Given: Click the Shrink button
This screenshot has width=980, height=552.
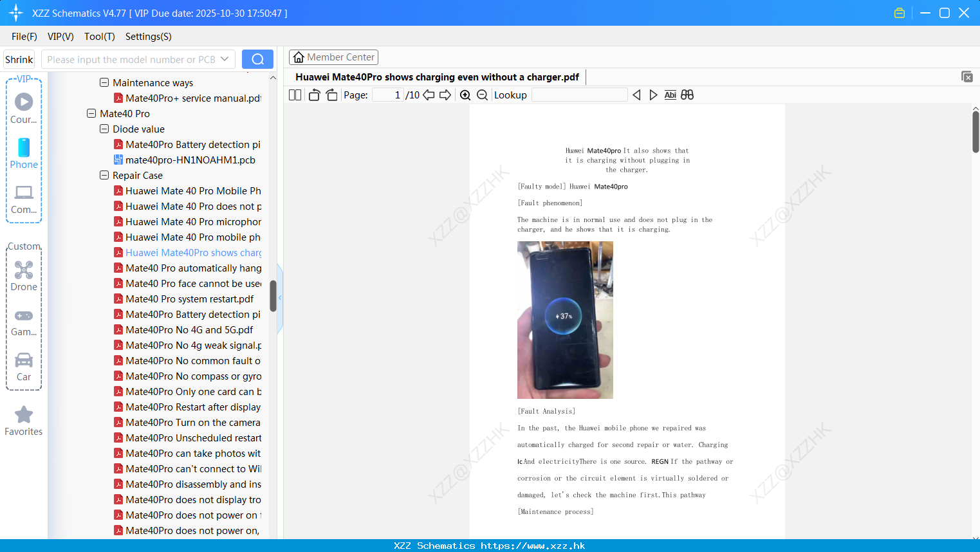Looking at the screenshot, I should coord(19,59).
